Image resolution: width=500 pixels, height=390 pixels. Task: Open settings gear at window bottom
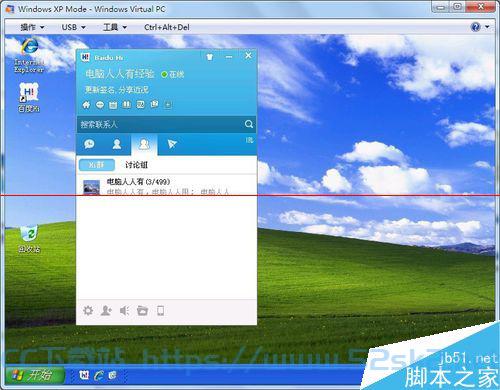pyautogui.click(x=88, y=311)
